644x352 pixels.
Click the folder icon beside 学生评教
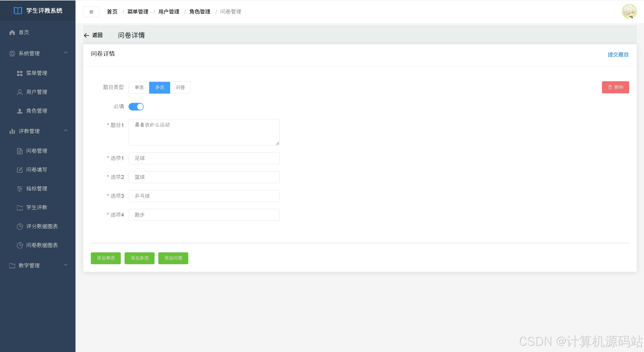(x=20, y=208)
